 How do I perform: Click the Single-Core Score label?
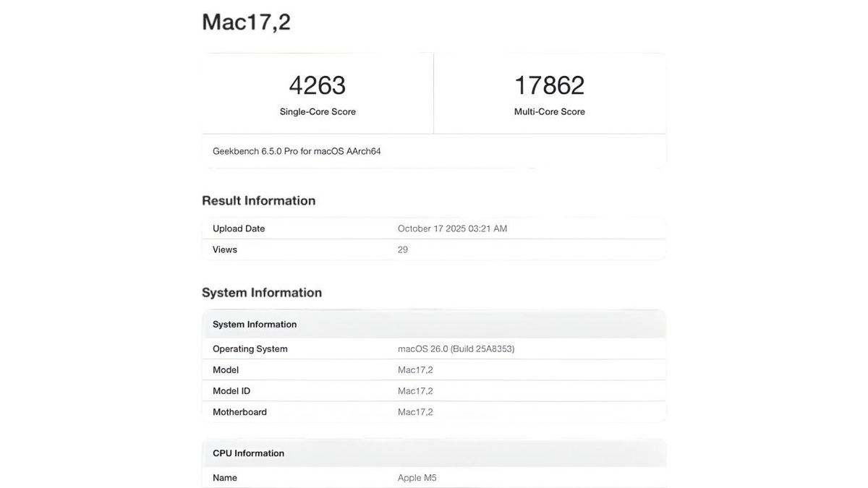coord(318,111)
